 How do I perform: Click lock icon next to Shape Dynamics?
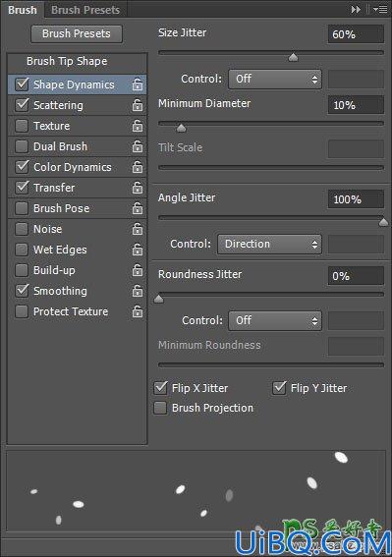pyautogui.click(x=138, y=84)
